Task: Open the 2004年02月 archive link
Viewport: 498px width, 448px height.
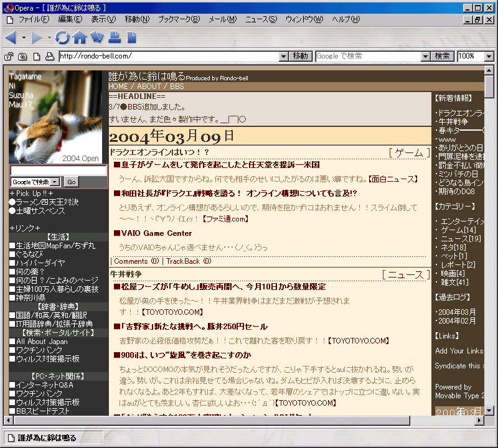Action: pyautogui.click(x=457, y=321)
